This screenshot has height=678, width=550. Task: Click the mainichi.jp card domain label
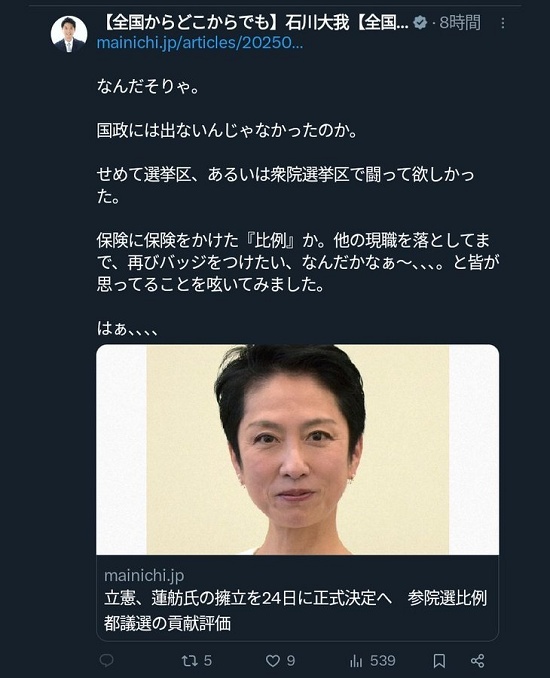click(144, 576)
